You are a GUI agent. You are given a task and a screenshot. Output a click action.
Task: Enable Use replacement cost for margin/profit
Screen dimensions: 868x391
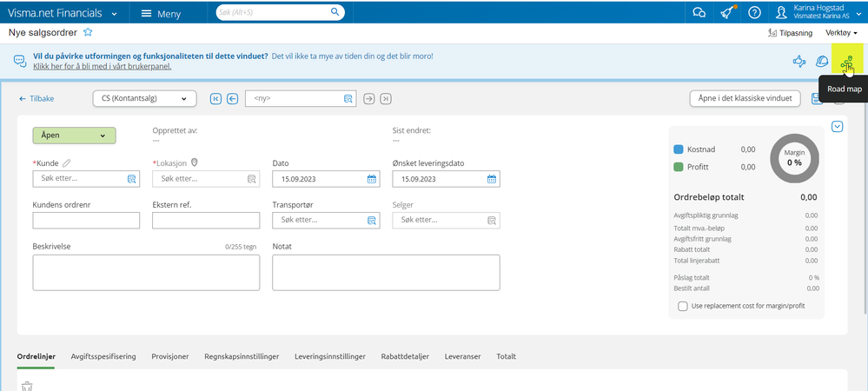coord(683,306)
